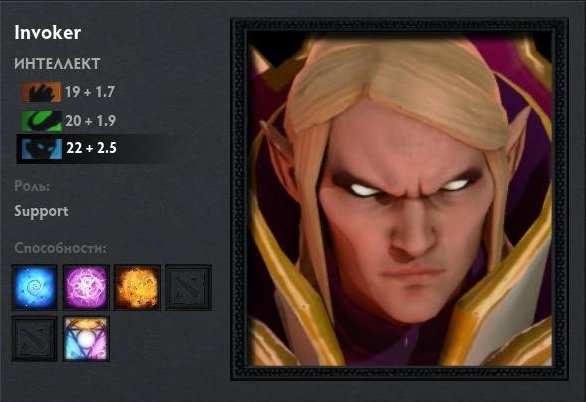Click the empty ability slot beside Invoke
This screenshot has height=402, width=586.
[x=35, y=339]
